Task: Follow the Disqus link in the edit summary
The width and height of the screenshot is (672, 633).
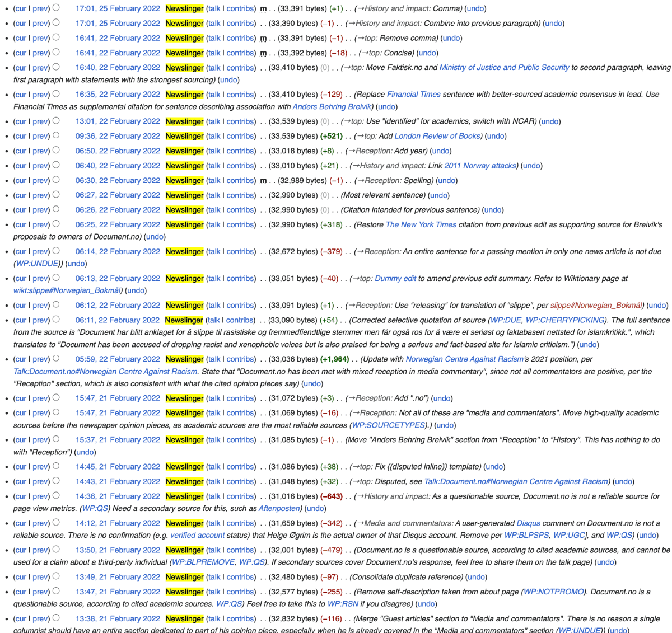Action: pos(528,523)
